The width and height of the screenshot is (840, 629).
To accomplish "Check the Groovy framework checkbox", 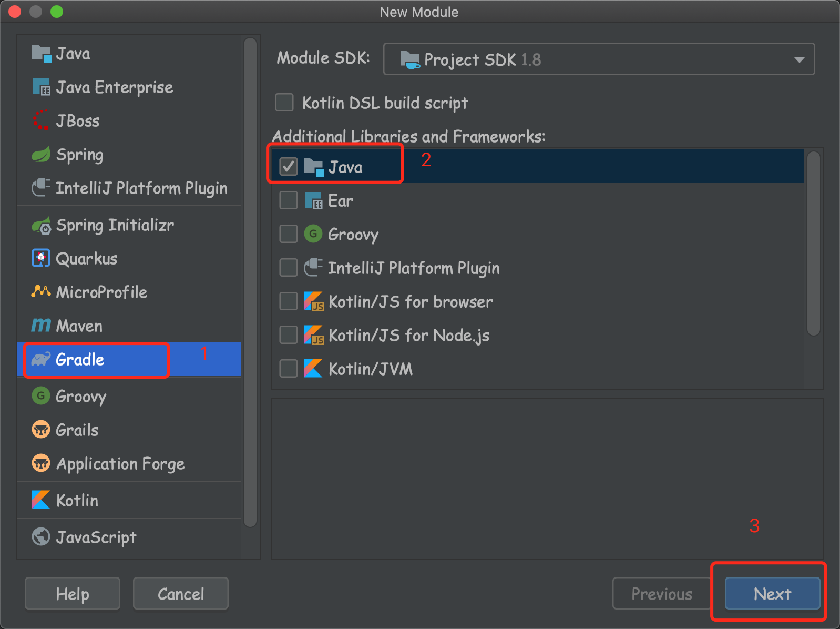I will click(288, 234).
